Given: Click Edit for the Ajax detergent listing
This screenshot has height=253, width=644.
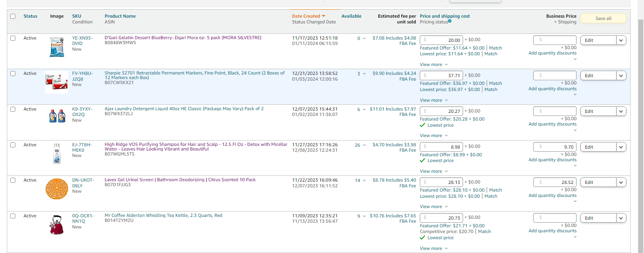Looking at the screenshot, I should point(598,111).
